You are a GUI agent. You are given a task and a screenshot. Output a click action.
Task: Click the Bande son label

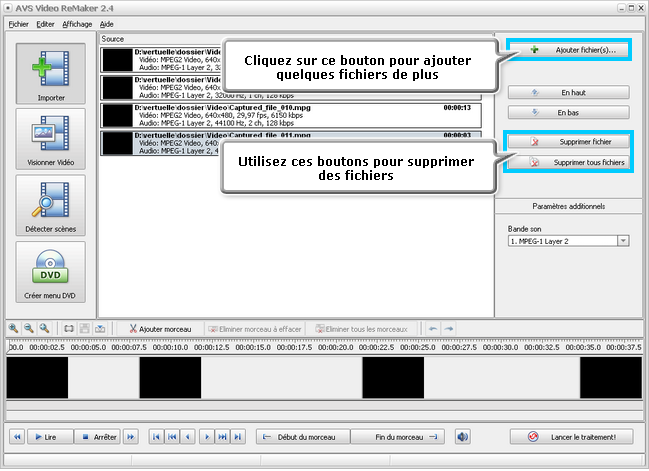tap(524, 229)
